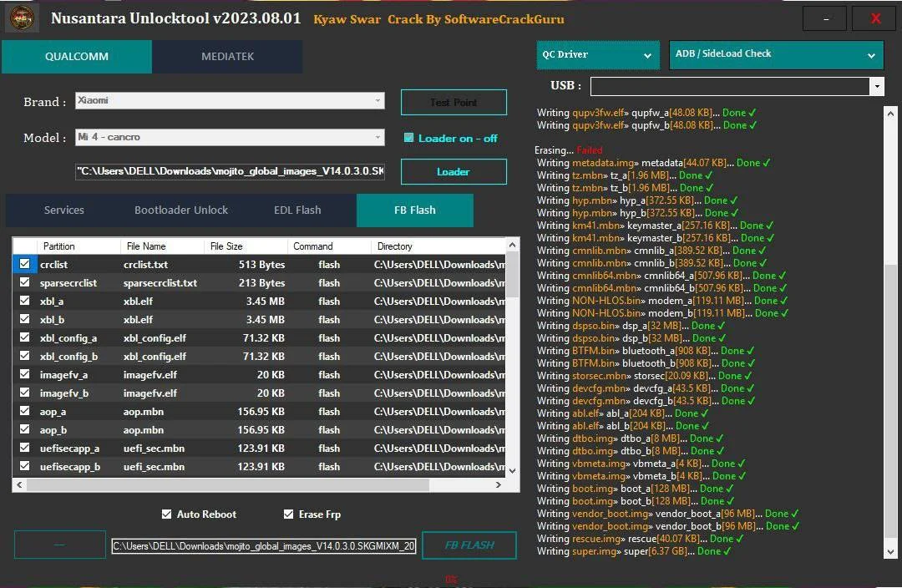
Task: Uncheck the xbl_a partition checkbox
Action: pos(24,301)
